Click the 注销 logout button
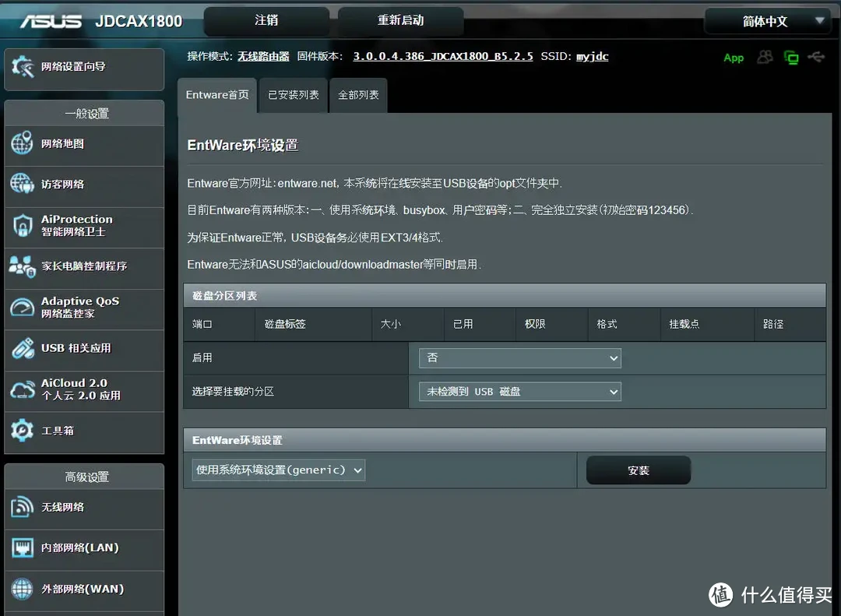This screenshot has width=841, height=616. pos(266,20)
